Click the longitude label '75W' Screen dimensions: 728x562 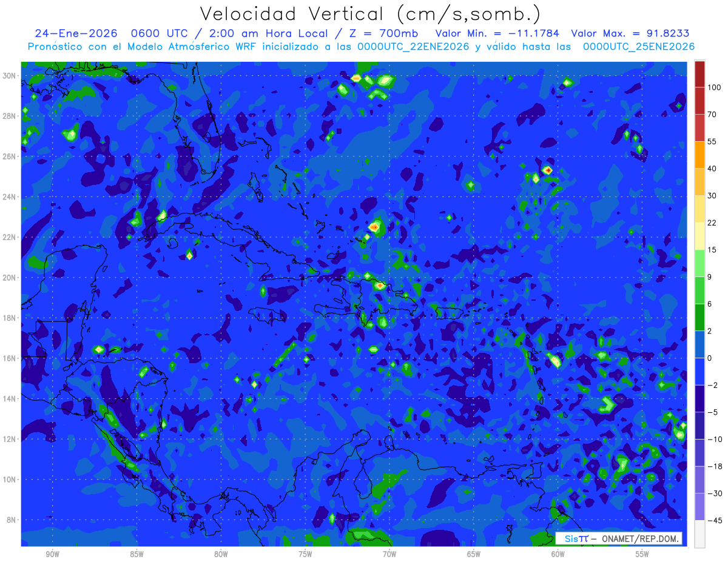coord(305,555)
